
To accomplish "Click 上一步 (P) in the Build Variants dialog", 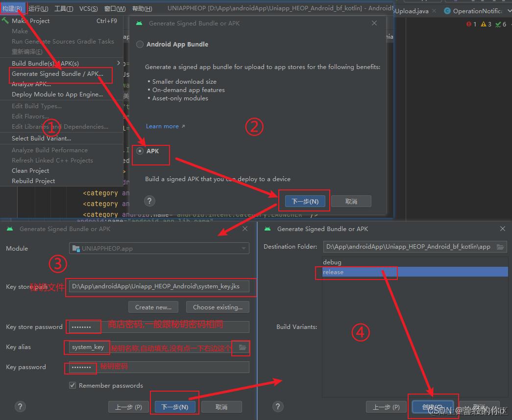I will [386, 407].
